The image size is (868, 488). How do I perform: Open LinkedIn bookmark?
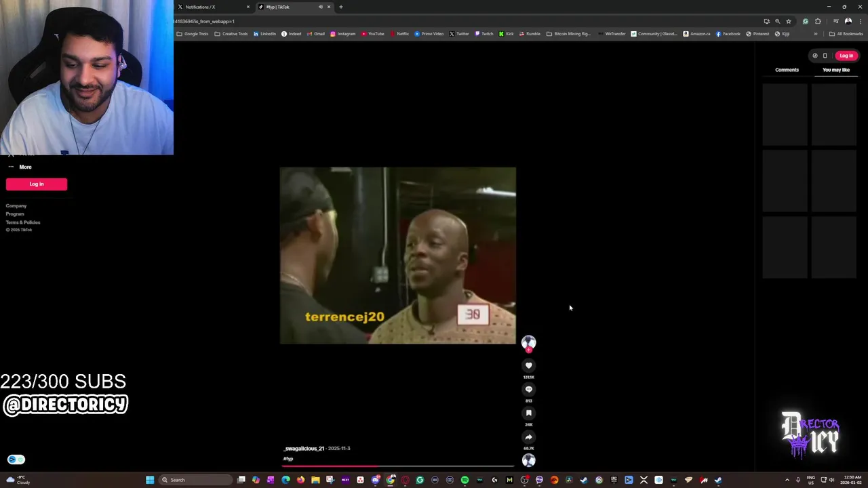[264, 34]
